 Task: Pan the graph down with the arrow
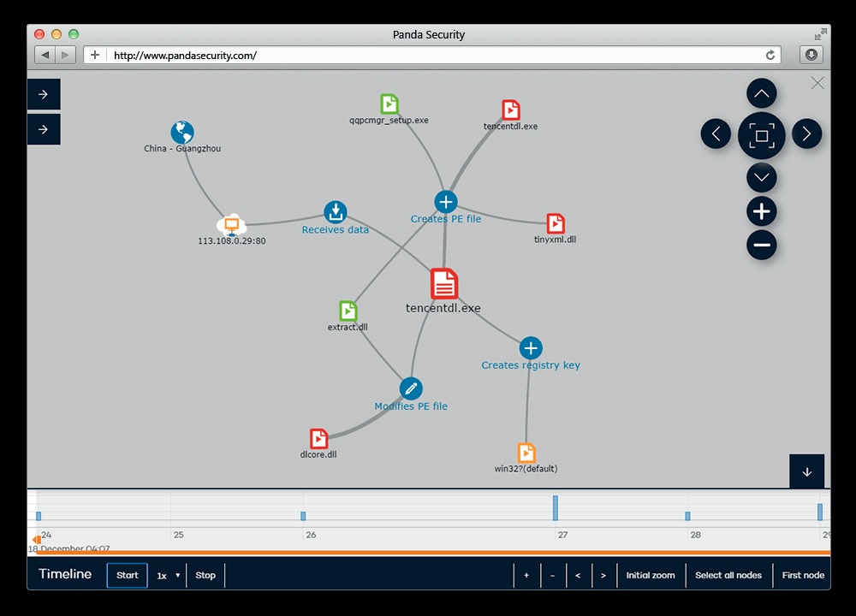[x=762, y=177]
